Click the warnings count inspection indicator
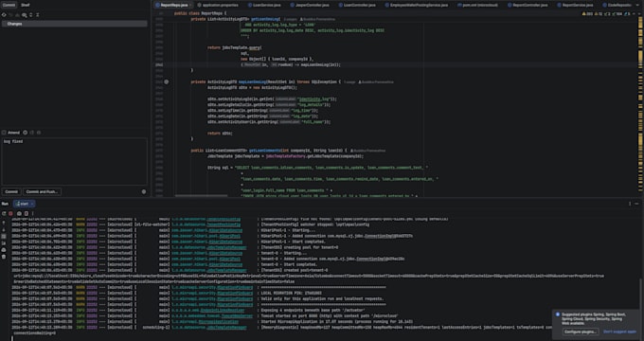 point(587,14)
